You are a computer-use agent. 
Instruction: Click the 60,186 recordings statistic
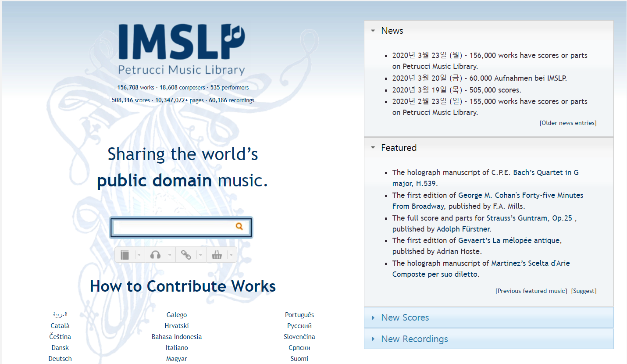232,100
